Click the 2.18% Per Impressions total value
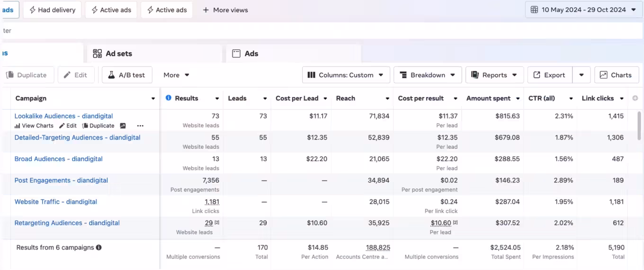 (x=564, y=247)
